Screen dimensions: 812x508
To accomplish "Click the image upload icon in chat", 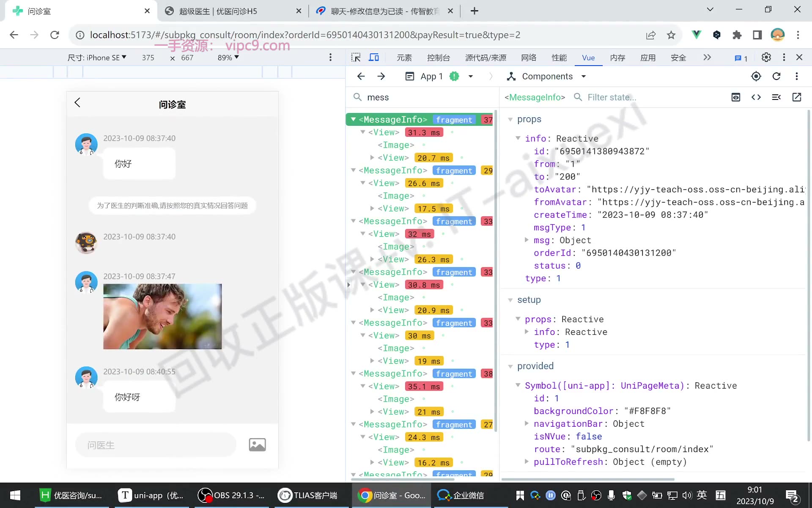I will (x=257, y=445).
